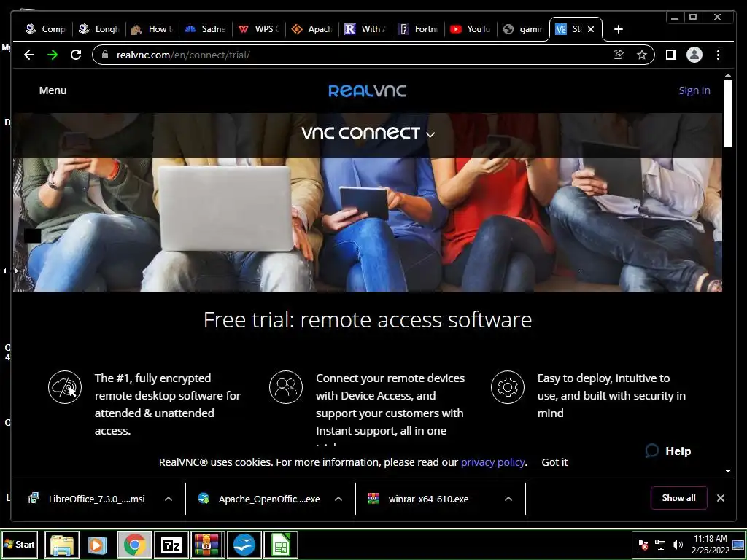Share this page via share icon
The height and width of the screenshot is (560, 747).
pyautogui.click(x=619, y=55)
